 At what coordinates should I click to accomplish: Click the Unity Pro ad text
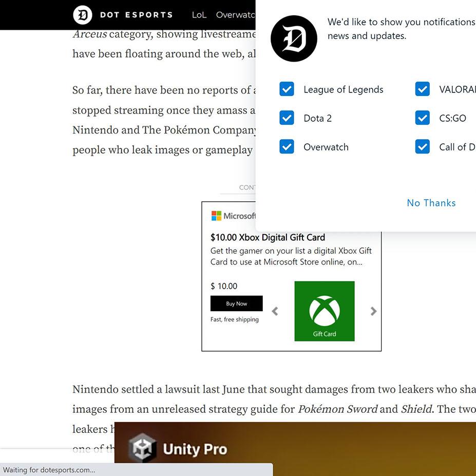pyautogui.click(x=195, y=449)
